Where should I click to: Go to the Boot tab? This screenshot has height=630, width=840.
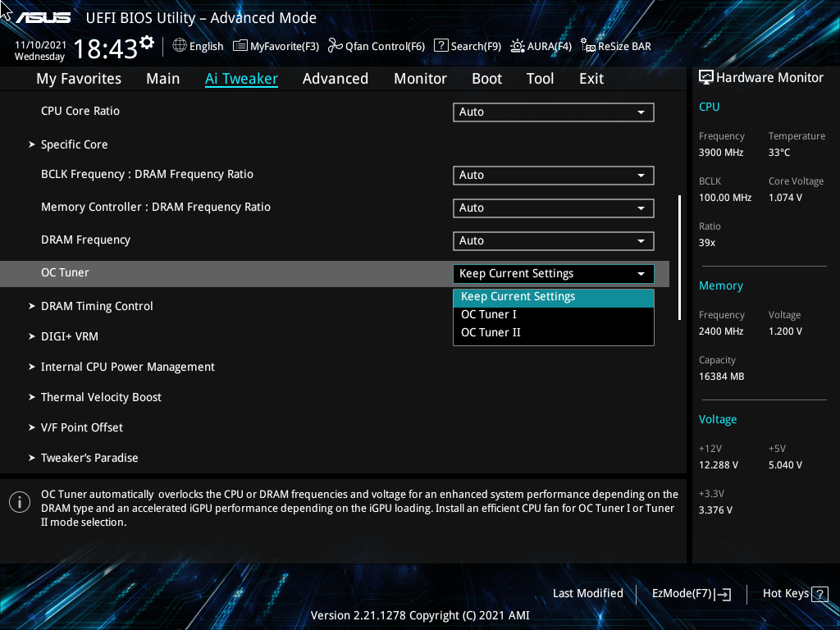pyautogui.click(x=486, y=79)
